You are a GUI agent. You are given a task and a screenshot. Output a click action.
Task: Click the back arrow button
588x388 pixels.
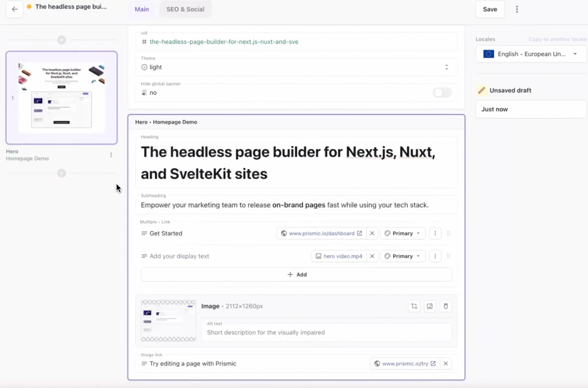click(14, 9)
